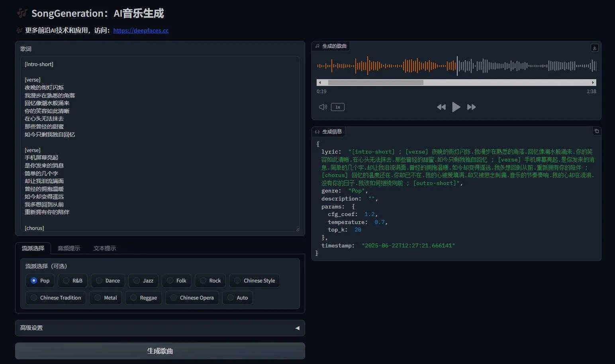Open the 文本提示 tab
The width and height of the screenshot is (615, 364).
[104, 248]
